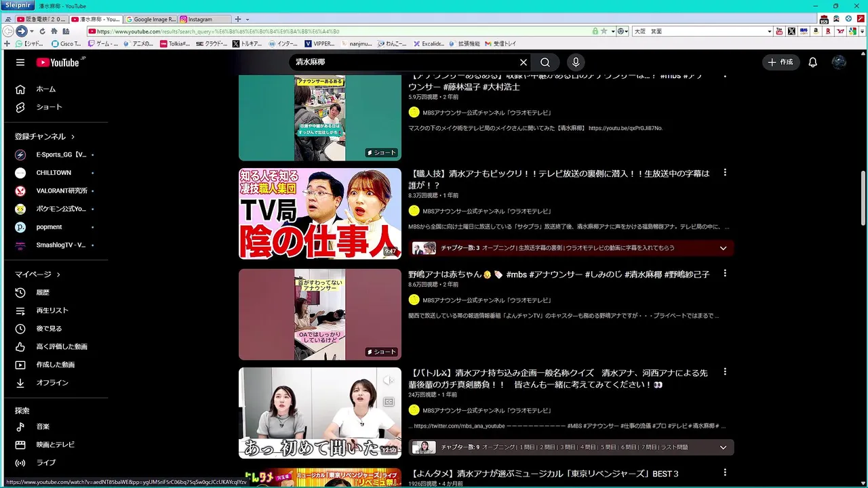868x488 pixels.
Task: Open search field history dropdown
Action: 770,31
